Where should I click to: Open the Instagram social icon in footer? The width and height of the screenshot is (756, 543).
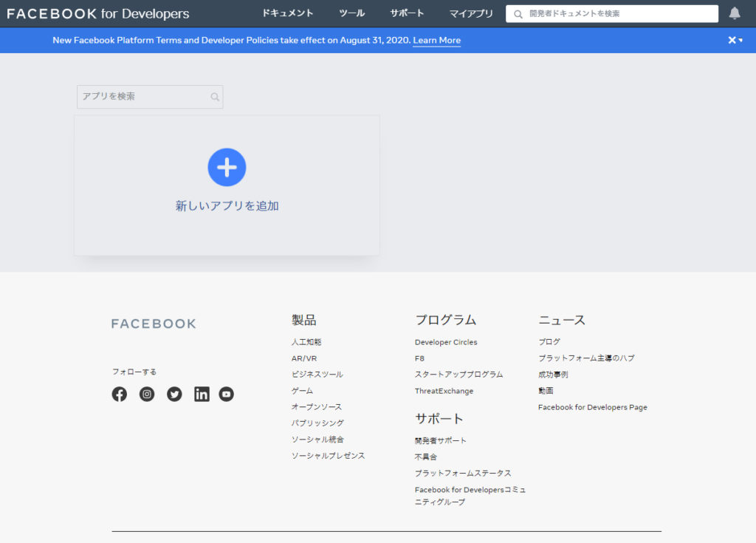[147, 395]
